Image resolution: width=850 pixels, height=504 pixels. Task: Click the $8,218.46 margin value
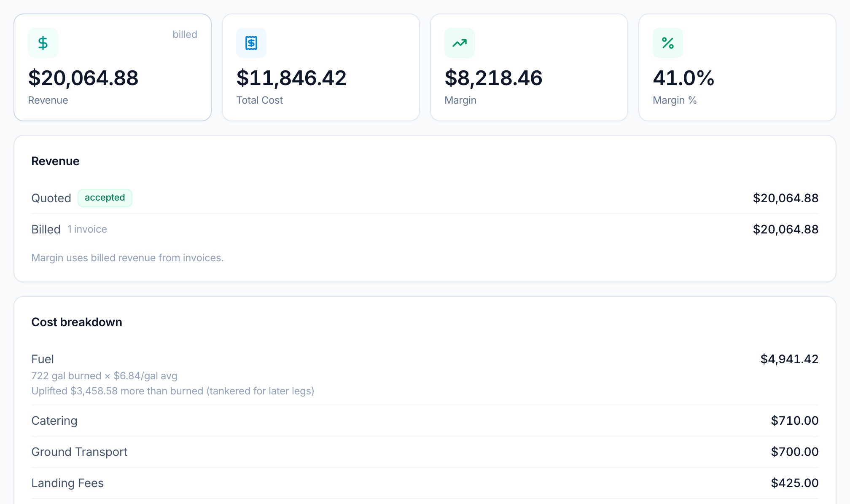493,78
